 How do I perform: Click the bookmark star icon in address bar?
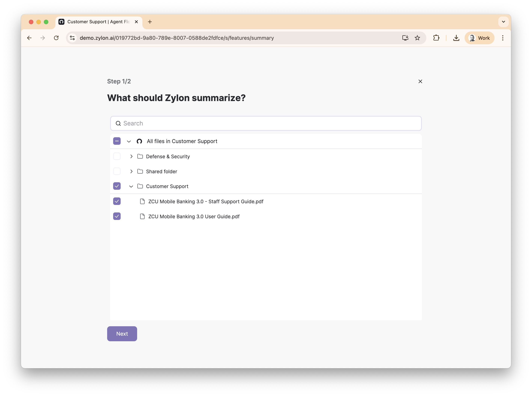[x=417, y=38]
